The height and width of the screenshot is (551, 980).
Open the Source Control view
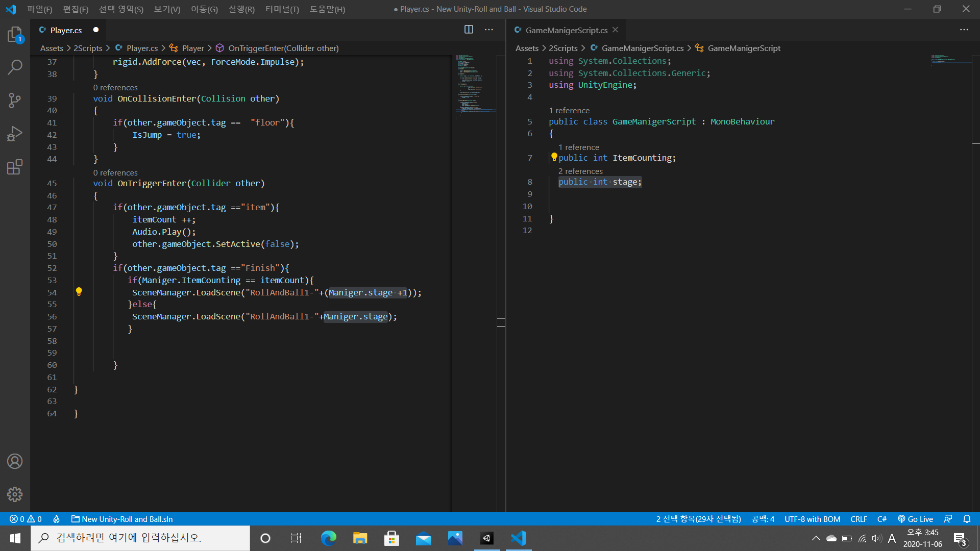coord(15,100)
